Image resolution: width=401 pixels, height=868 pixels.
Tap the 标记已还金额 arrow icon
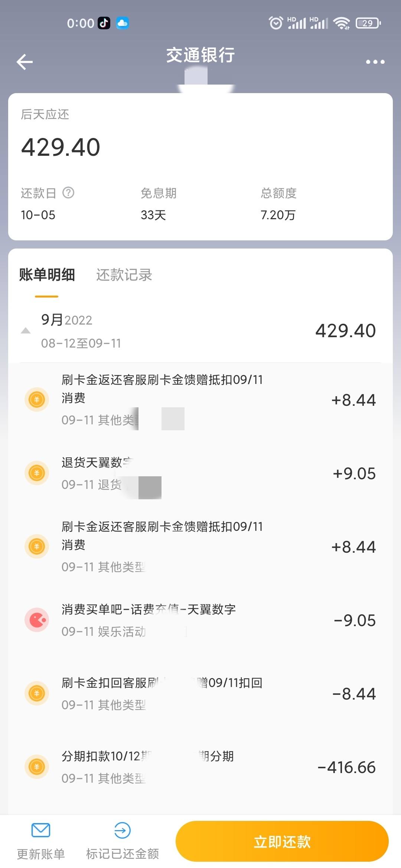point(122,830)
